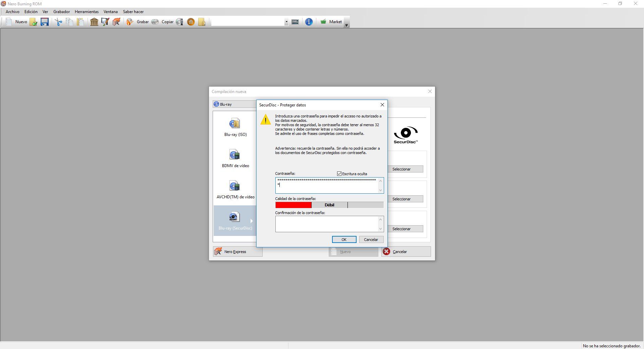Toggle the Escritura oculta checkbox
Image resolution: width=644 pixels, height=349 pixels.
click(x=339, y=174)
